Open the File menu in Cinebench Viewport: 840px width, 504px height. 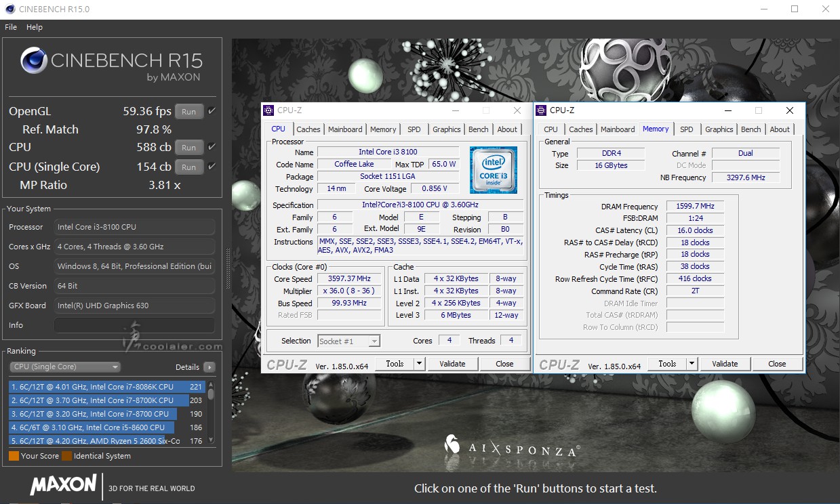coord(11,27)
